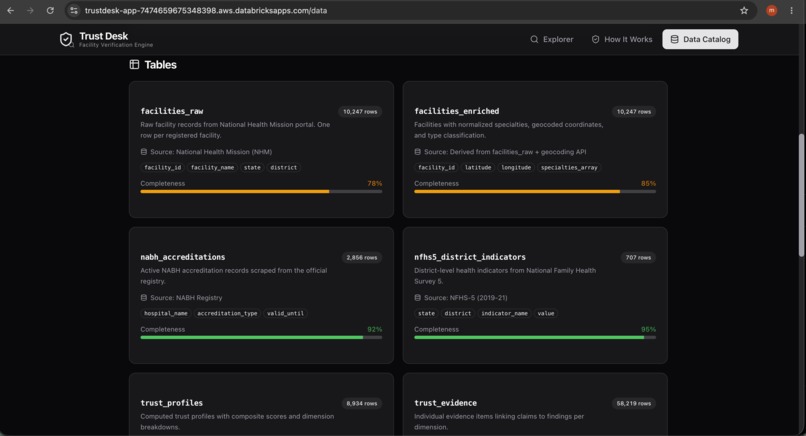Click the 10,247 rows badge on facilities_enriched
Viewport: 806px width, 436px height.
pyautogui.click(x=634, y=112)
